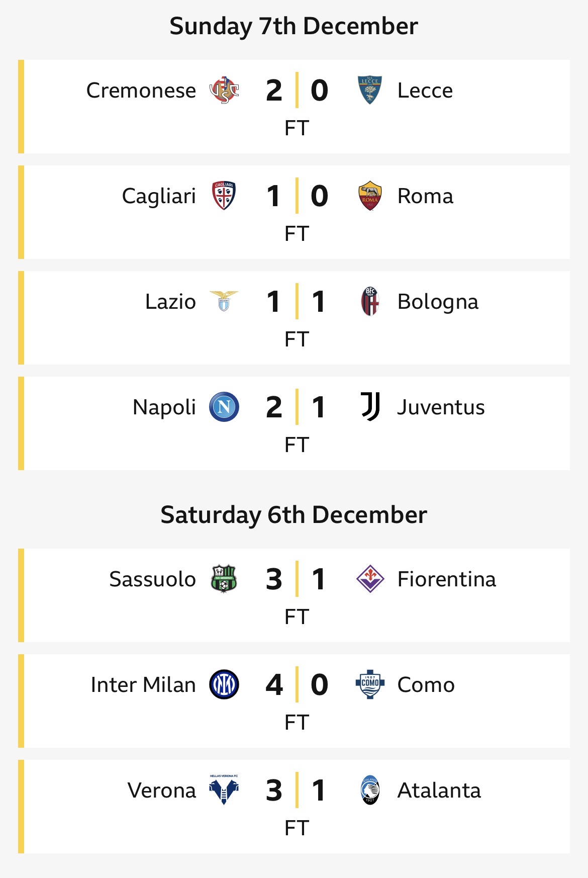588x878 pixels.
Task: Open the Napoli team name link
Action: point(164,407)
